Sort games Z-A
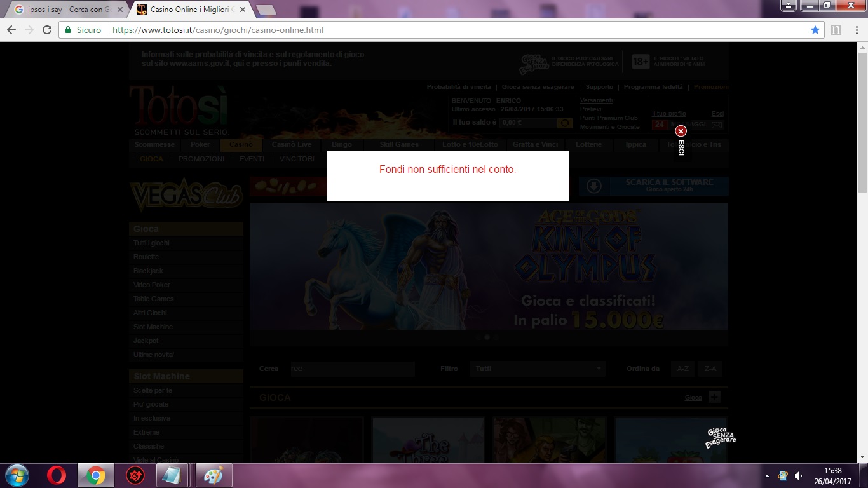This screenshot has height=488, width=868. click(710, 369)
